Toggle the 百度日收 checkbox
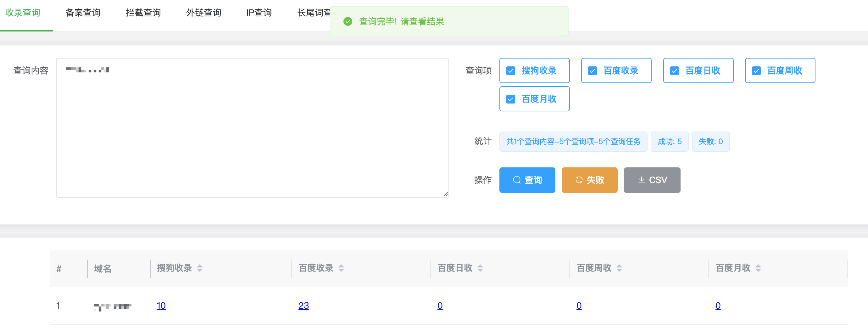Viewport: 868px width, 331px height. coord(675,71)
